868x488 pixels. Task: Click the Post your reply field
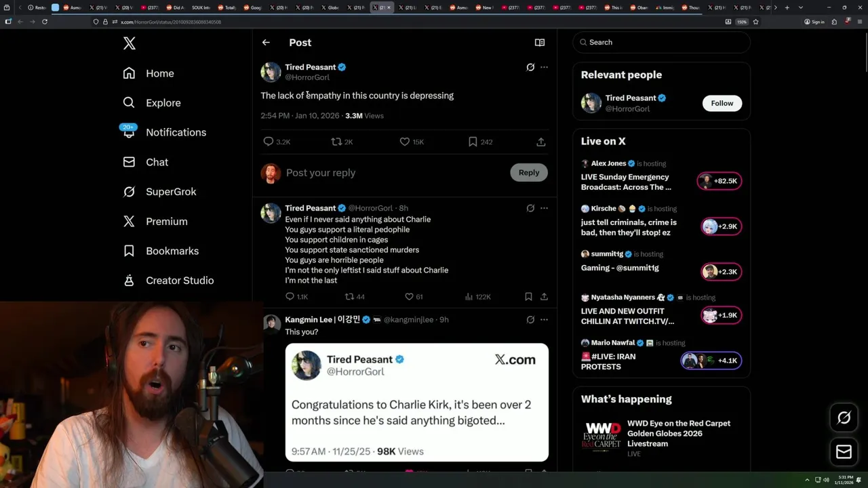tap(393, 173)
